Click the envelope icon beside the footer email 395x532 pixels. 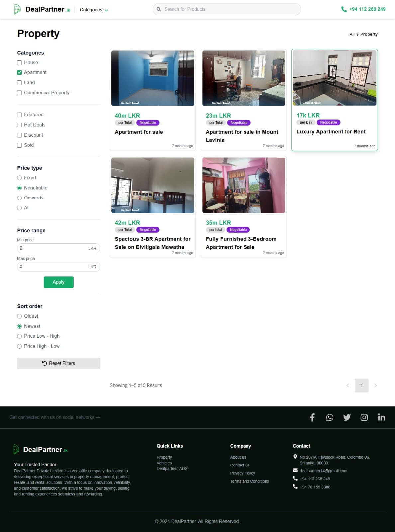click(295, 470)
